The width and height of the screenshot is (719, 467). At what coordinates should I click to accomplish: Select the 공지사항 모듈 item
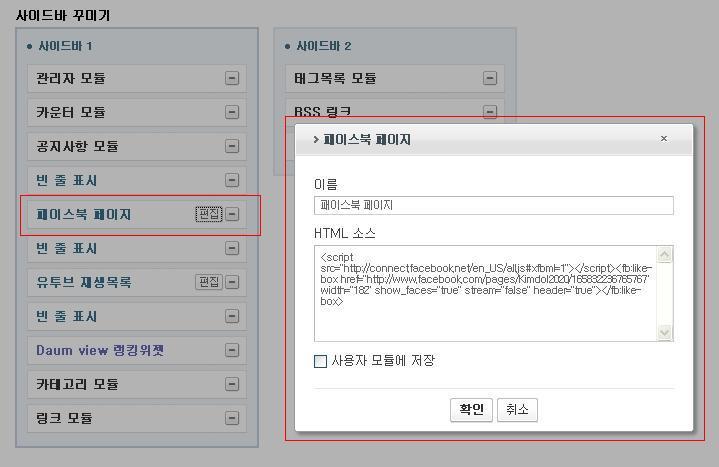coord(137,146)
